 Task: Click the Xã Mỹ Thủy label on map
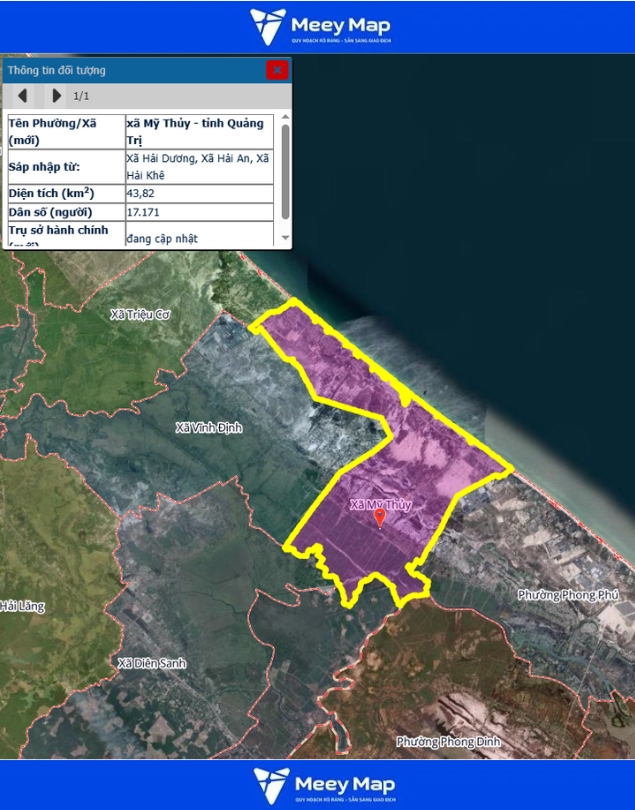(380, 504)
